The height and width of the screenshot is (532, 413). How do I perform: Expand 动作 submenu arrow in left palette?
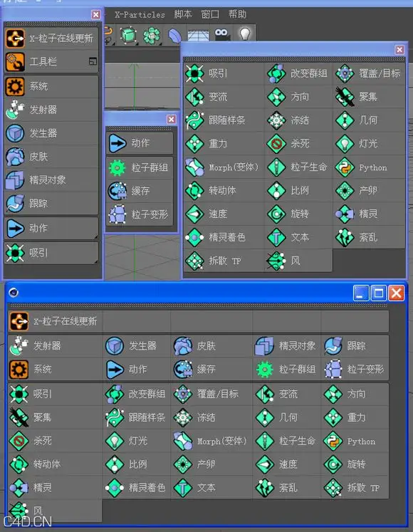tap(95, 236)
